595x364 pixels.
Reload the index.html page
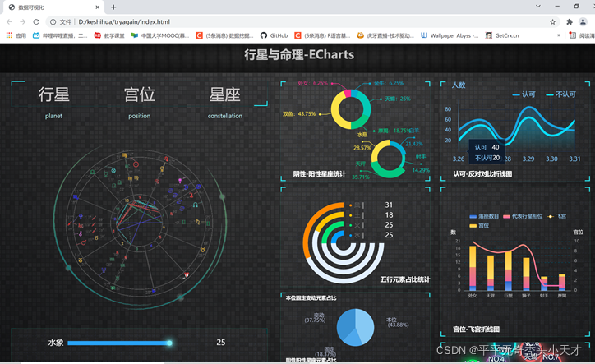click(x=36, y=22)
